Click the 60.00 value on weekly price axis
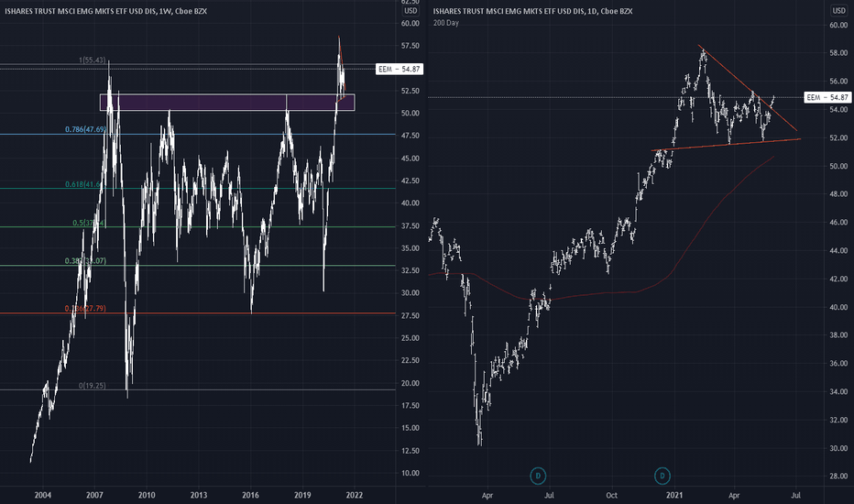 pyautogui.click(x=411, y=24)
